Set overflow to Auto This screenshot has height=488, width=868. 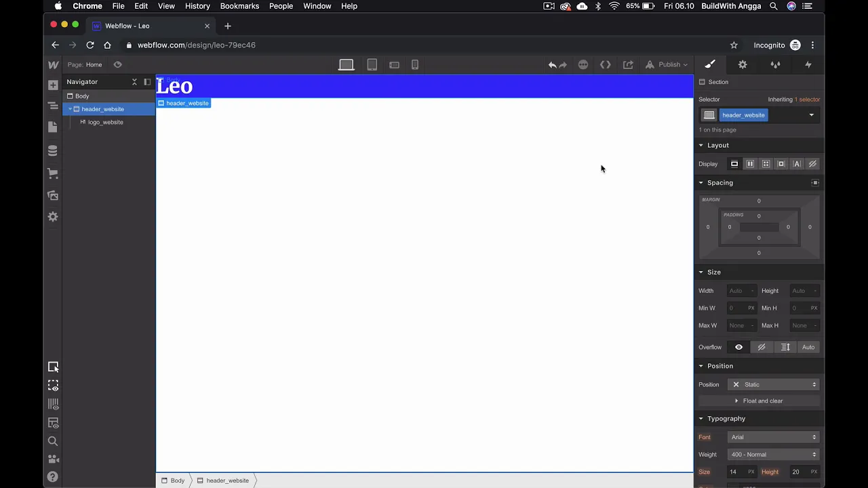point(808,347)
